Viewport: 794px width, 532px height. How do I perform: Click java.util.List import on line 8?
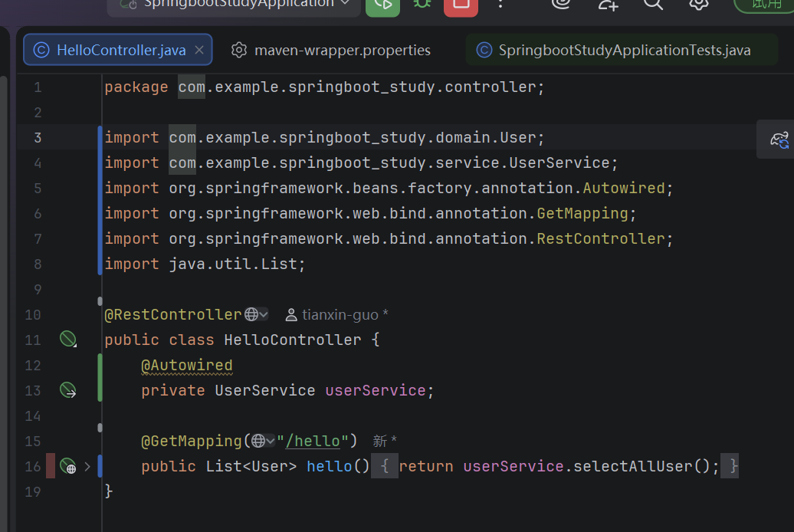coord(233,264)
